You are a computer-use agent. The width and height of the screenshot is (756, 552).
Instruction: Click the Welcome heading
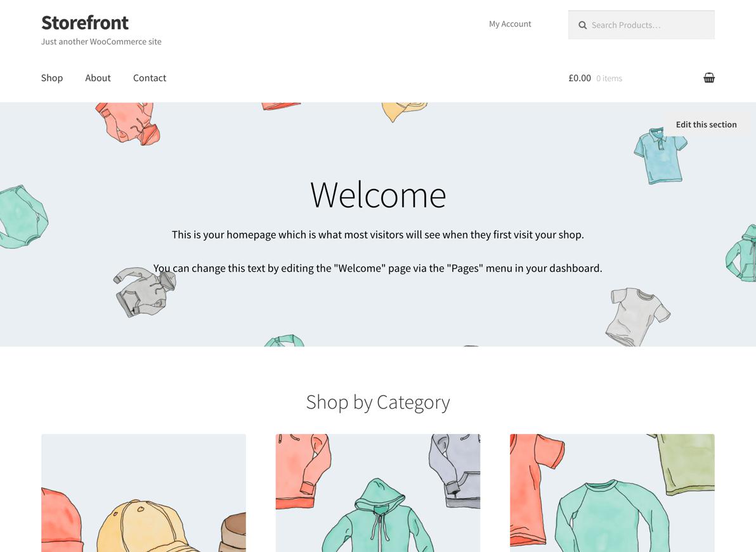pos(378,195)
